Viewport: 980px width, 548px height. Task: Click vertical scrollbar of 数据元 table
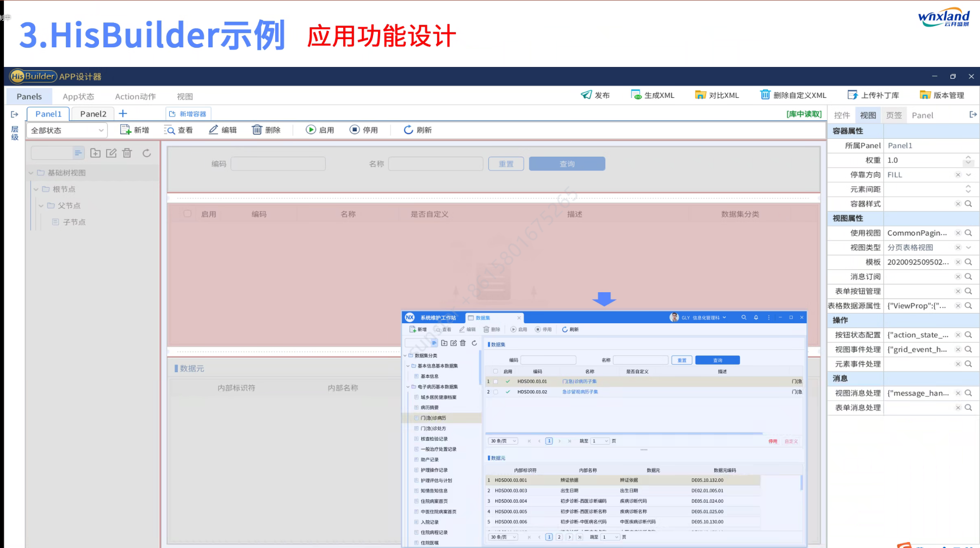pyautogui.click(x=801, y=483)
